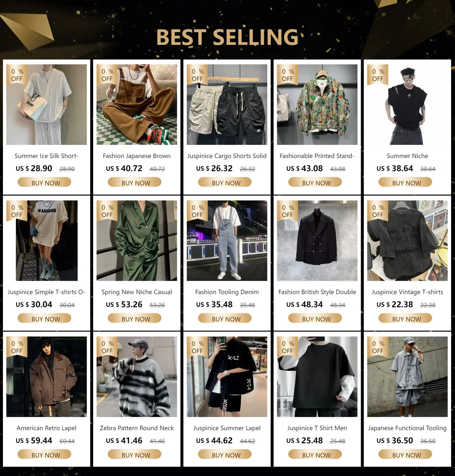This screenshot has height=476, width=455.
Task: View the Fashion British Style Double blazer image
Action: [x=317, y=240]
